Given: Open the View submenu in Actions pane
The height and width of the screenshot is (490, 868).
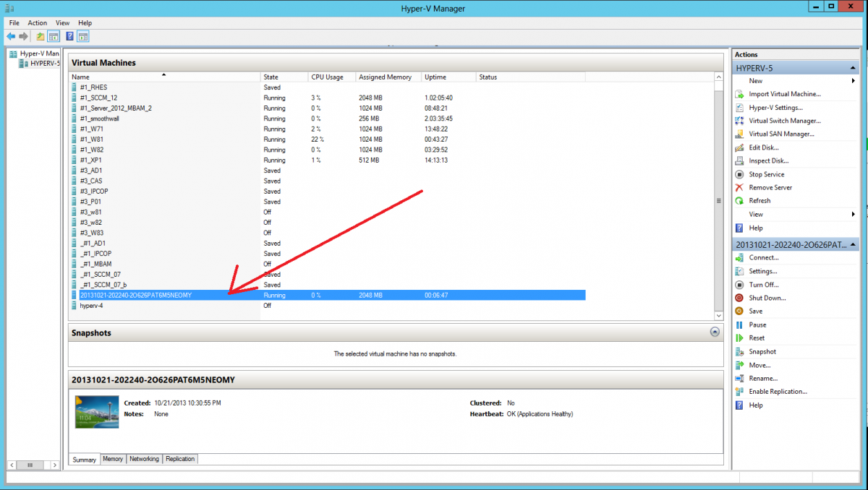Looking at the screenshot, I should coord(796,214).
